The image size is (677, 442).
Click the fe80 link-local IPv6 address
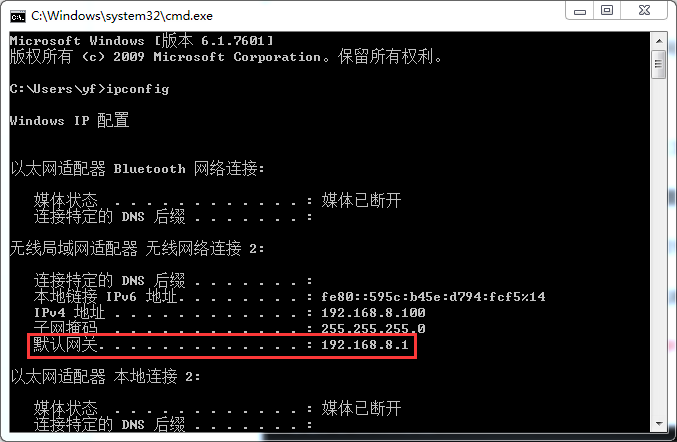coord(433,297)
